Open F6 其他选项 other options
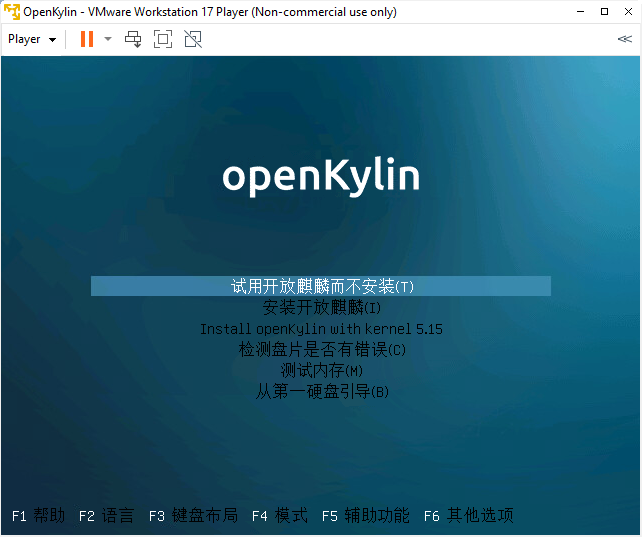 pyautogui.click(x=468, y=516)
